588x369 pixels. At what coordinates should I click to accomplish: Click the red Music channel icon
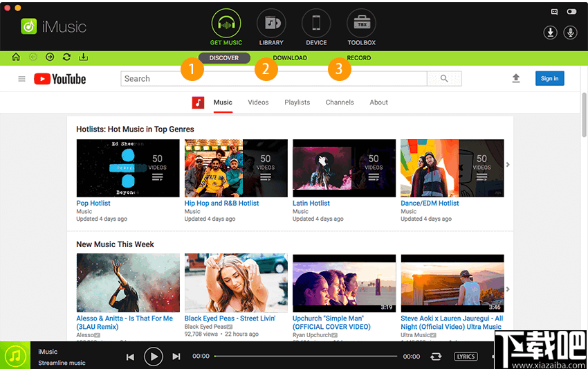pos(198,102)
